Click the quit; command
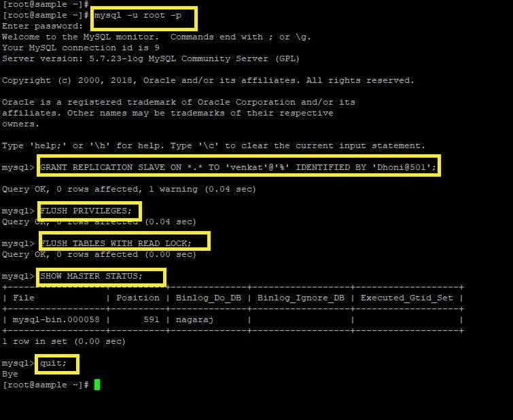Image resolution: width=513 pixels, height=420 pixels. click(53, 363)
